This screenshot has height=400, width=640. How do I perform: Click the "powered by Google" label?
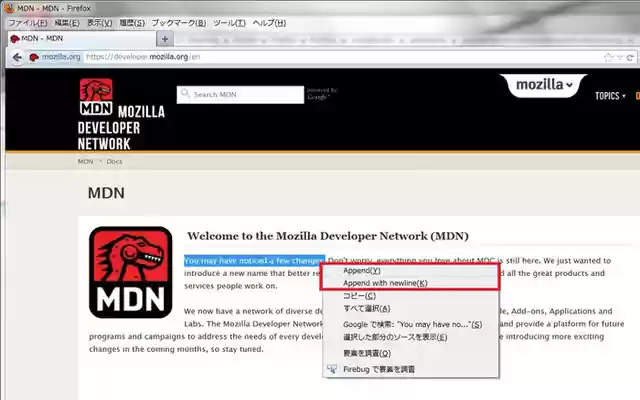coord(322,93)
